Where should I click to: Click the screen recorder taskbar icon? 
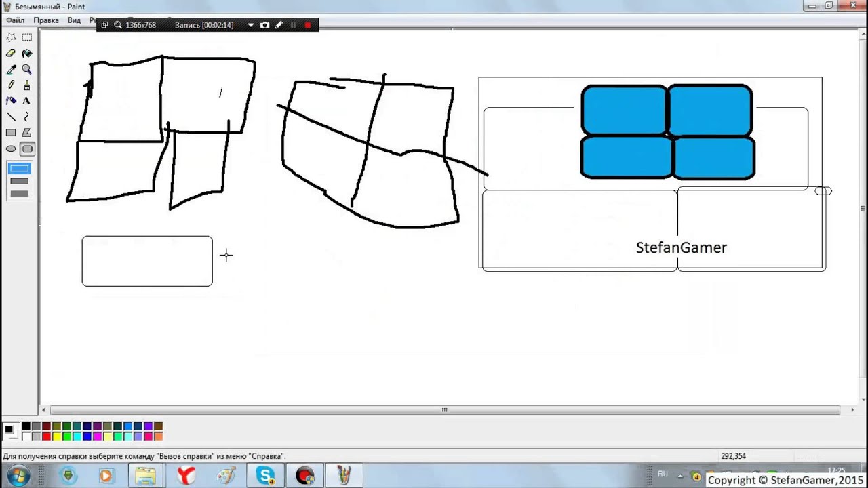[305, 476]
